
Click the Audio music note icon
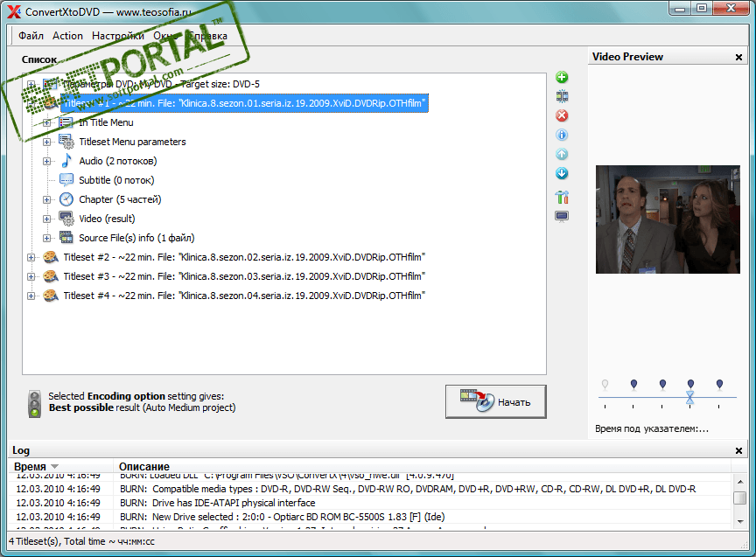[x=66, y=161]
